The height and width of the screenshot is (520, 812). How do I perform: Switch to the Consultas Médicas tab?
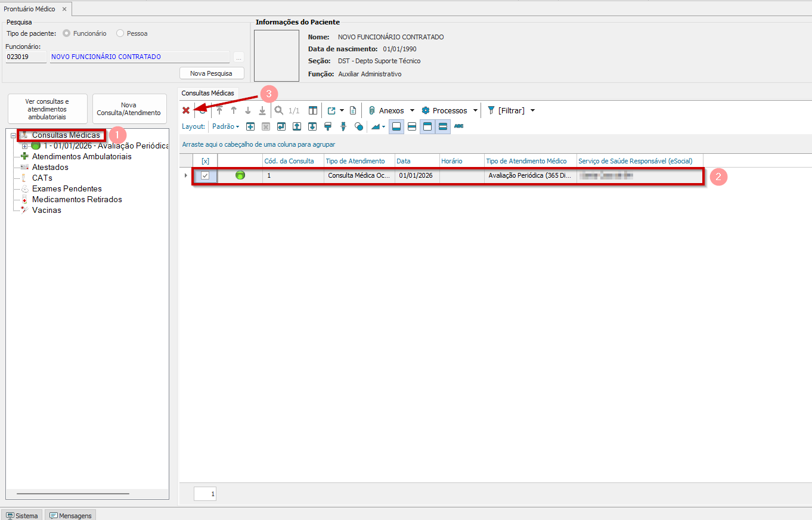208,93
